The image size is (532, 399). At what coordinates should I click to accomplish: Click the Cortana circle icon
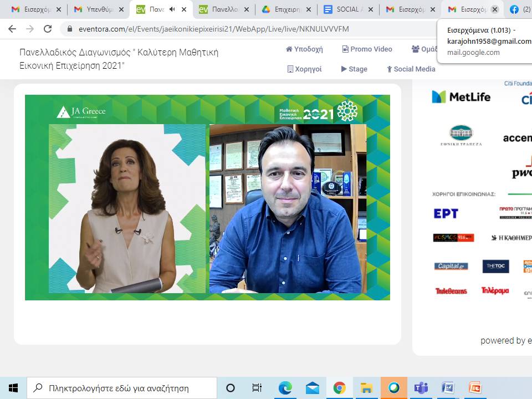(231, 388)
